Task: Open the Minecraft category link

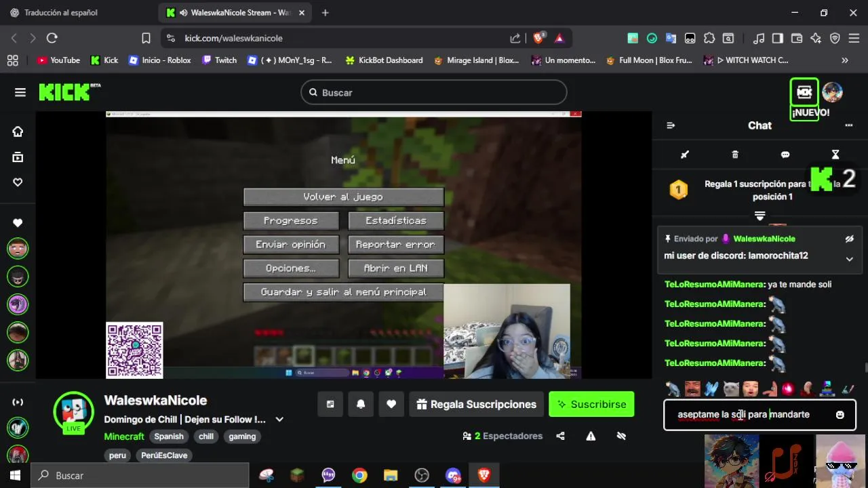Action: tap(124, 436)
